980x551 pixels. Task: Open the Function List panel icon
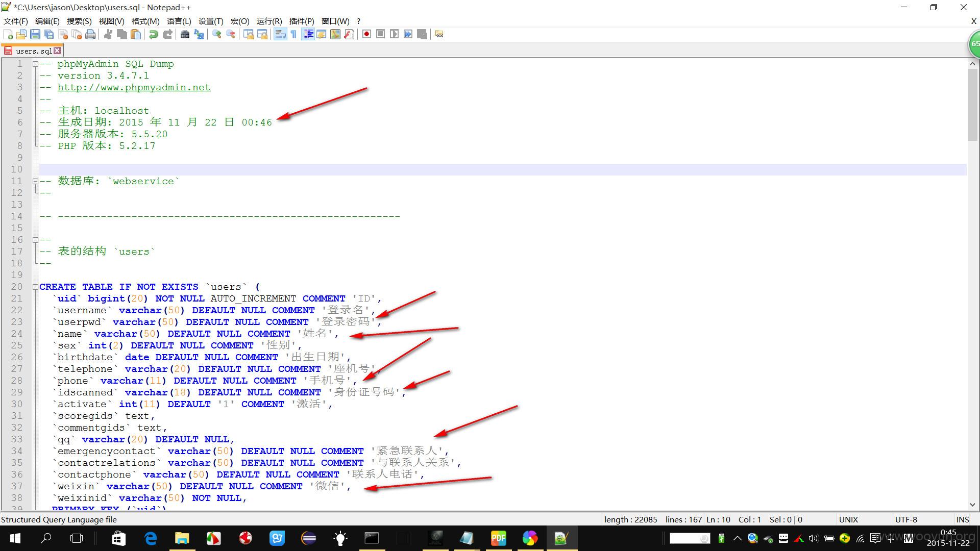349,34
